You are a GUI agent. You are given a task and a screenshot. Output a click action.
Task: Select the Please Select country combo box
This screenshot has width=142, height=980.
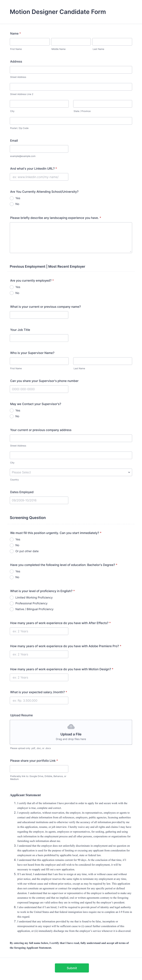coord(71,472)
